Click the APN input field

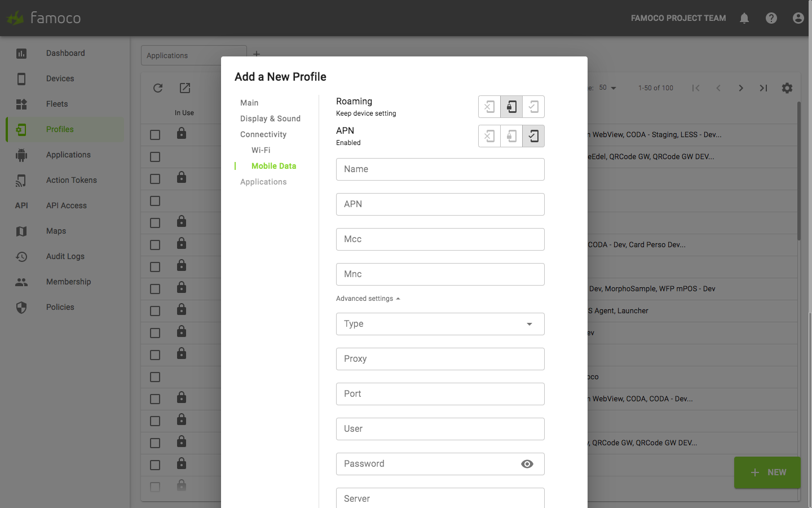point(440,204)
